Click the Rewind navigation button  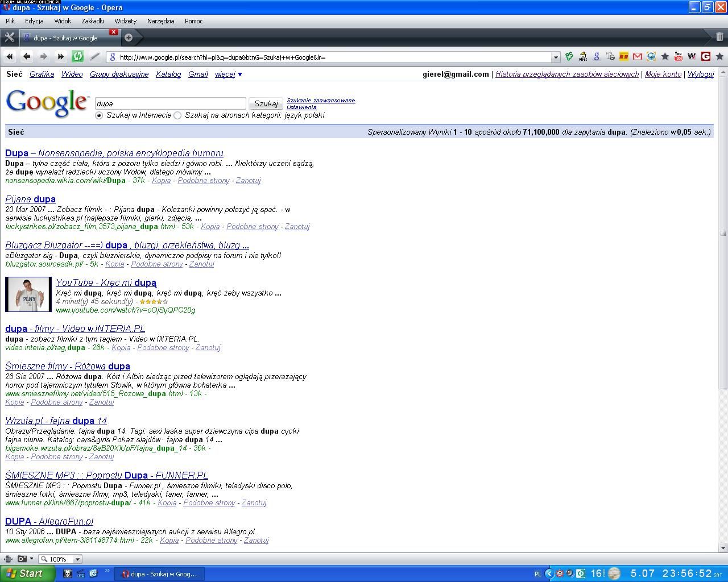pos(10,56)
